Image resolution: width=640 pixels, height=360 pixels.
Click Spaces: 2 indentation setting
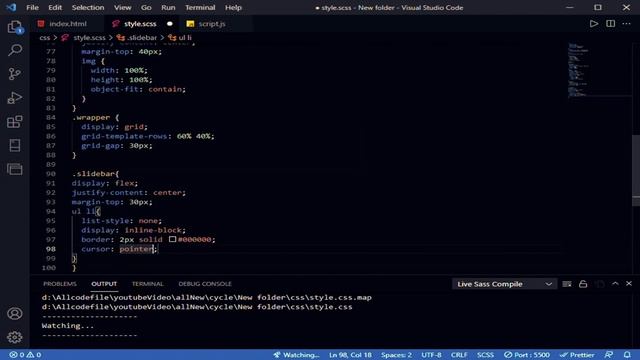(x=396, y=355)
